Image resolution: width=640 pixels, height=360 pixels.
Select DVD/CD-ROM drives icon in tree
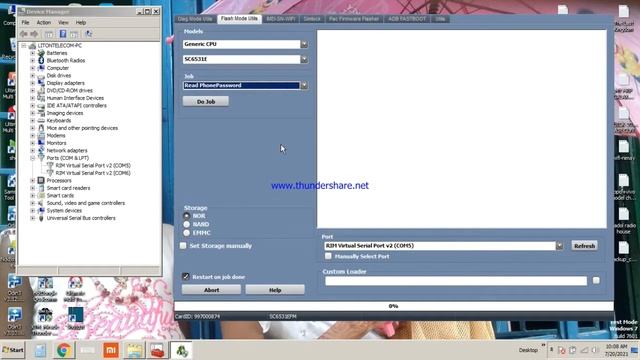tap(41, 90)
